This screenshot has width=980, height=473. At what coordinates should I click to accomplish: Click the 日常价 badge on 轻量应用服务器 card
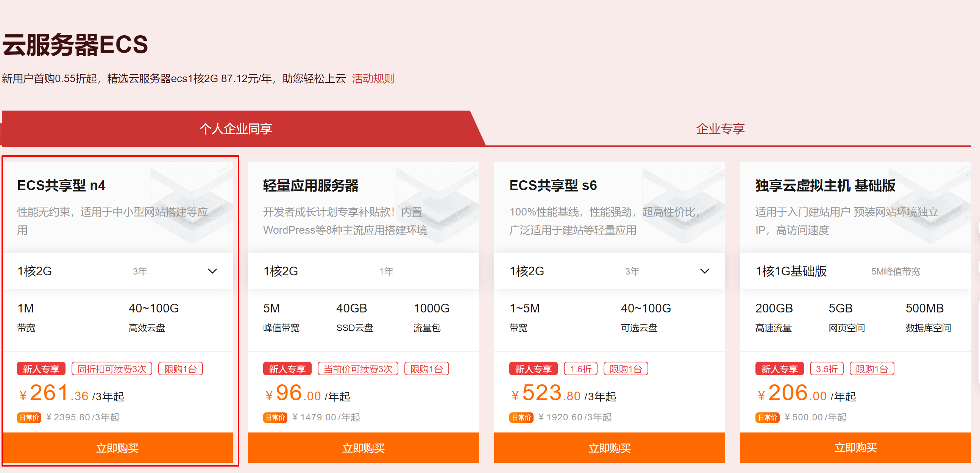[275, 417]
